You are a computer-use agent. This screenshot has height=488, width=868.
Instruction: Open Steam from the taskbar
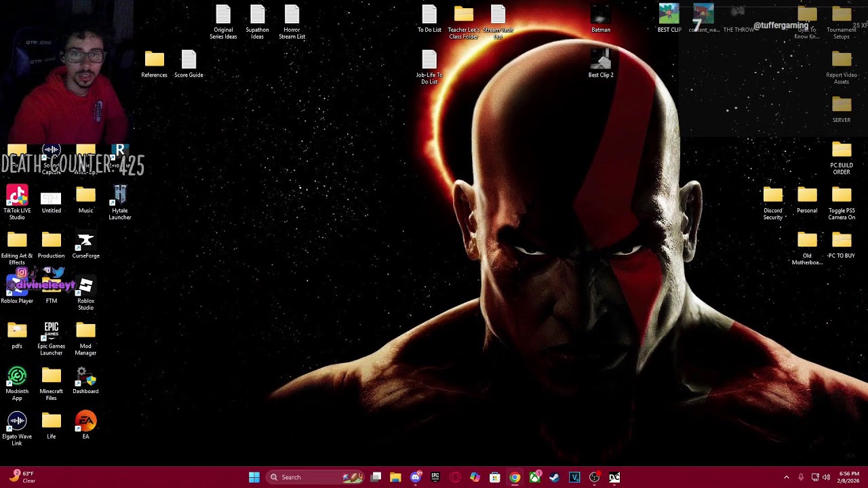(555, 477)
